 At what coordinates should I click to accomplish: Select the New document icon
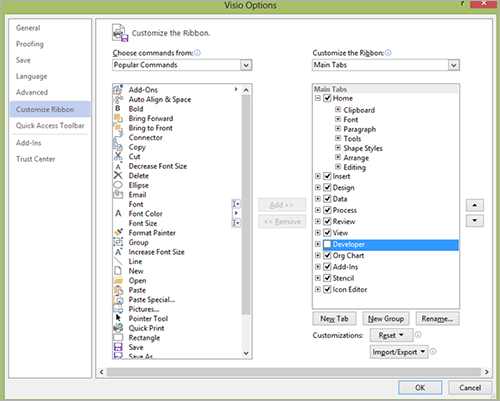pos(118,271)
